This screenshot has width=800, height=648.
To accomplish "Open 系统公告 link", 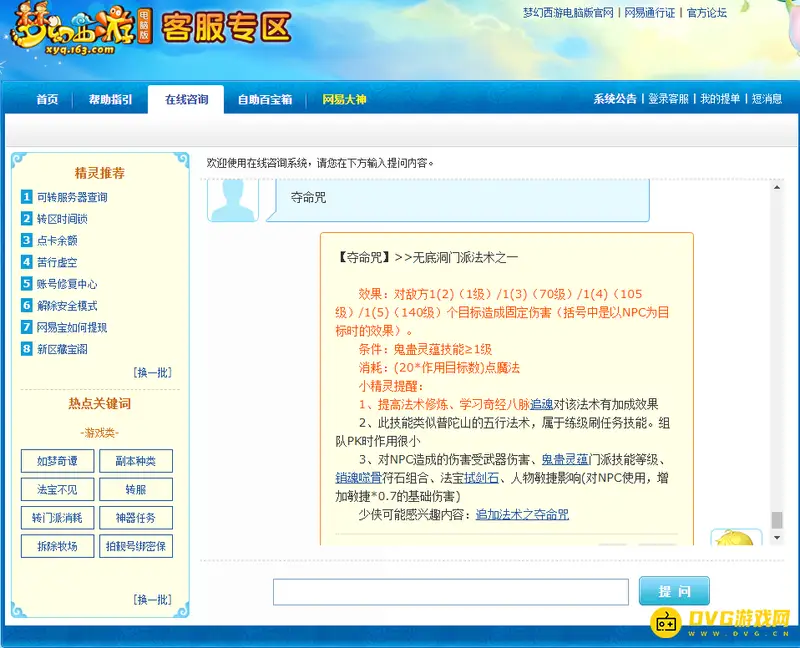I will click(615, 98).
